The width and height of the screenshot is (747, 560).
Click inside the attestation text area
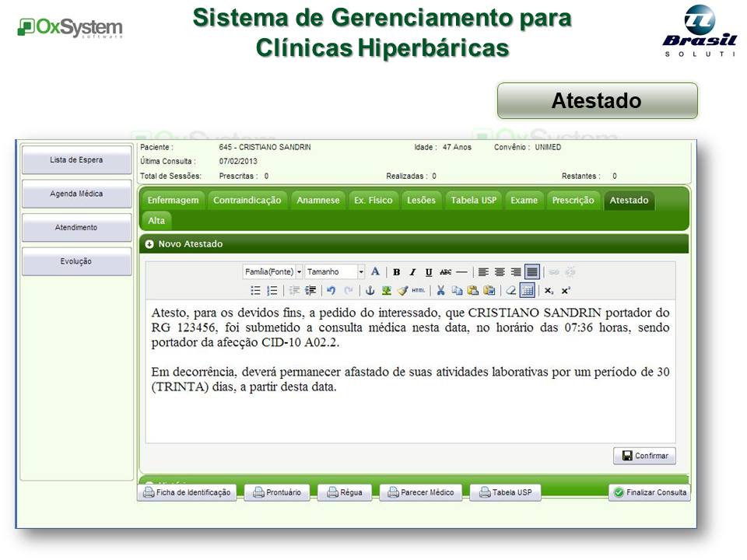pos(412,366)
